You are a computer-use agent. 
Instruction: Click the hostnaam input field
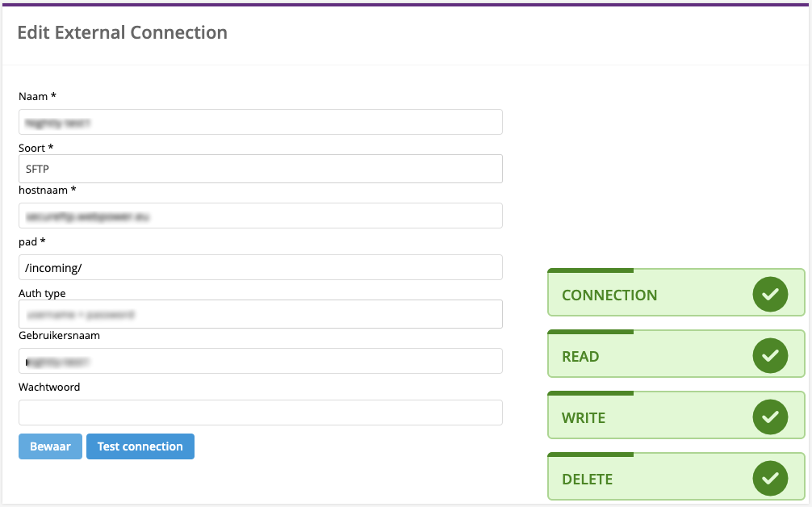(x=260, y=216)
